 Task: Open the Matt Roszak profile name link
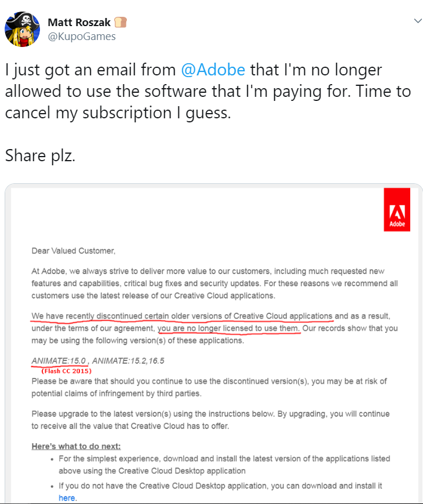81,23
